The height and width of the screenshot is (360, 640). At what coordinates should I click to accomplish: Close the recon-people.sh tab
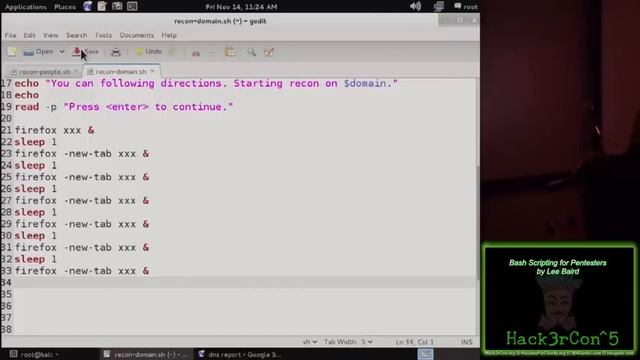[x=76, y=72]
